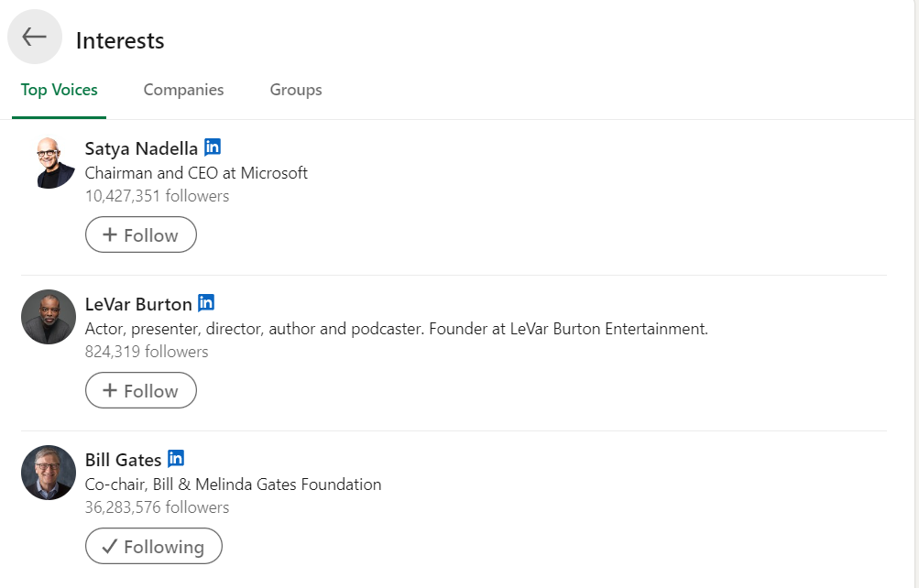
Task: Click LeVar Burton's 'Actor, presenter, director' headline
Action: tap(396, 329)
